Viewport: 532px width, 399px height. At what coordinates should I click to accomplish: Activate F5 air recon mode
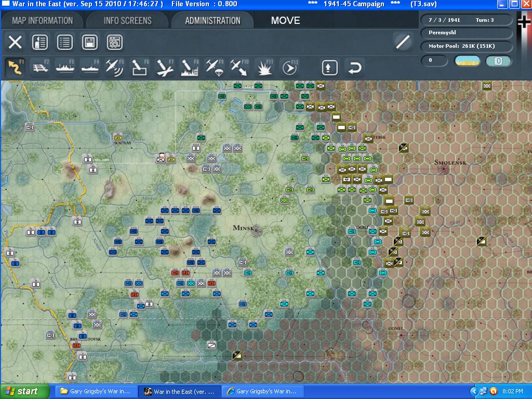coord(115,67)
